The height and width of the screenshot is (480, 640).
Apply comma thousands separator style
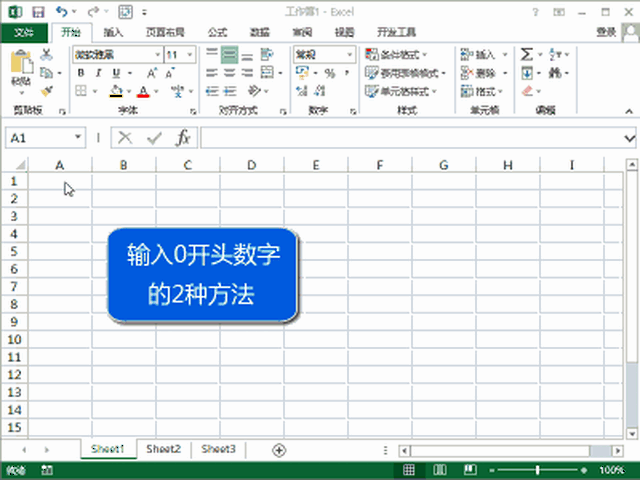click(347, 73)
